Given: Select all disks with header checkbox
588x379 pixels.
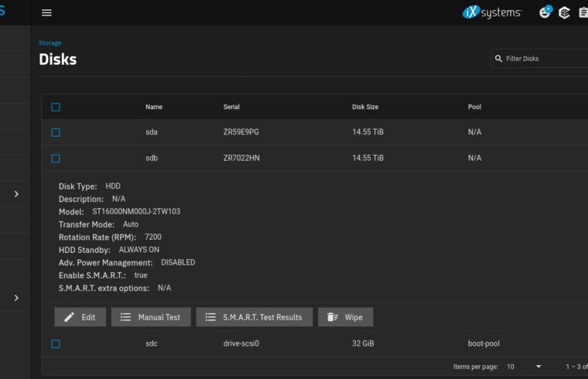Looking at the screenshot, I should [x=56, y=108].
